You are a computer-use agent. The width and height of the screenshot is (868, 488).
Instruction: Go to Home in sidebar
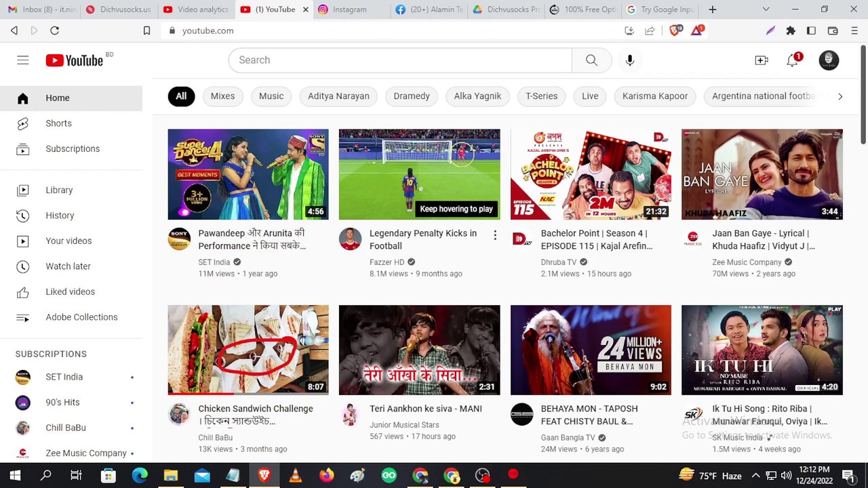click(x=71, y=98)
